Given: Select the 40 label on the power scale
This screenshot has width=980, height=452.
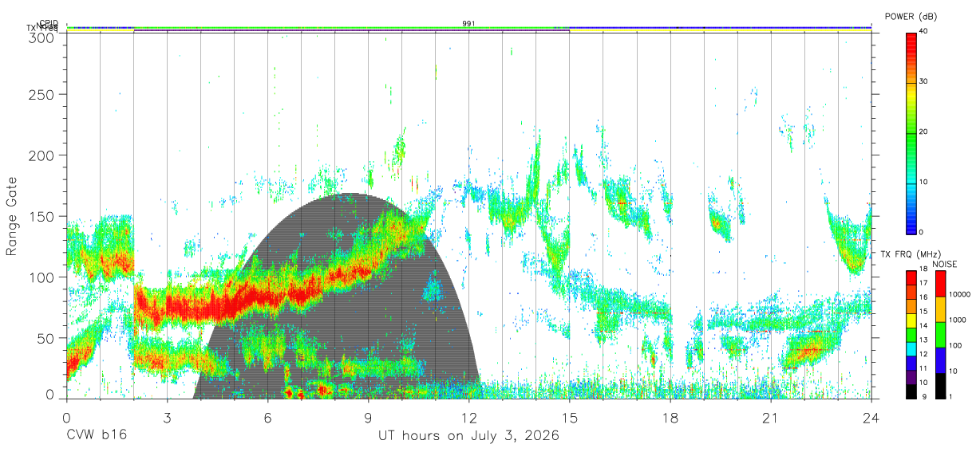Looking at the screenshot, I should pyautogui.click(x=924, y=32).
